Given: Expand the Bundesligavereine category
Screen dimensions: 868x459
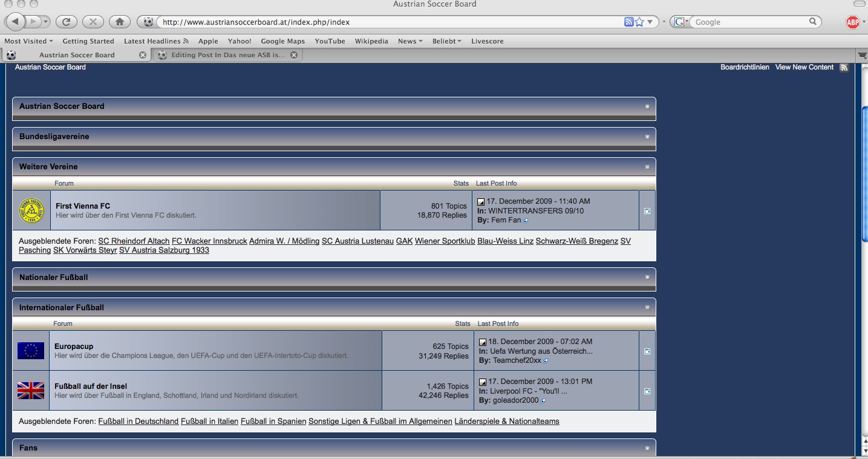Looking at the screenshot, I should click(647, 137).
